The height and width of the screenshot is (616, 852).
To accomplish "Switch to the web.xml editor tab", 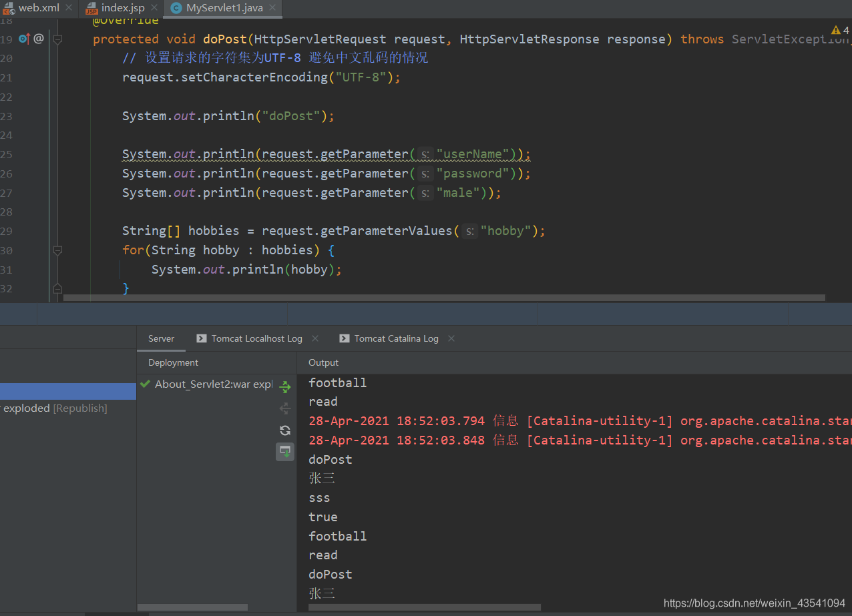I will tap(39, 8).
